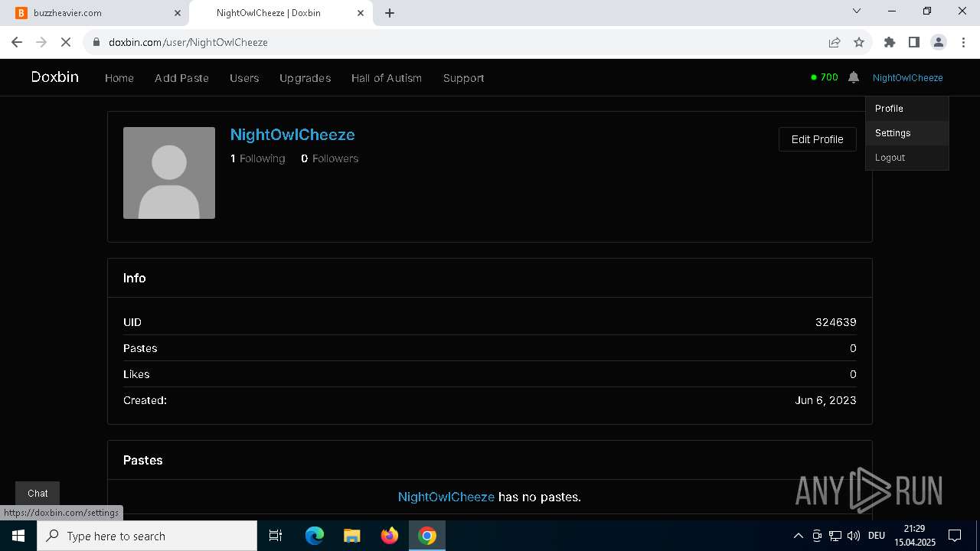Screen dimensions: 980x551
Task: Click Created date Jun 6, 2023
Action: click(x=825, y=400)
